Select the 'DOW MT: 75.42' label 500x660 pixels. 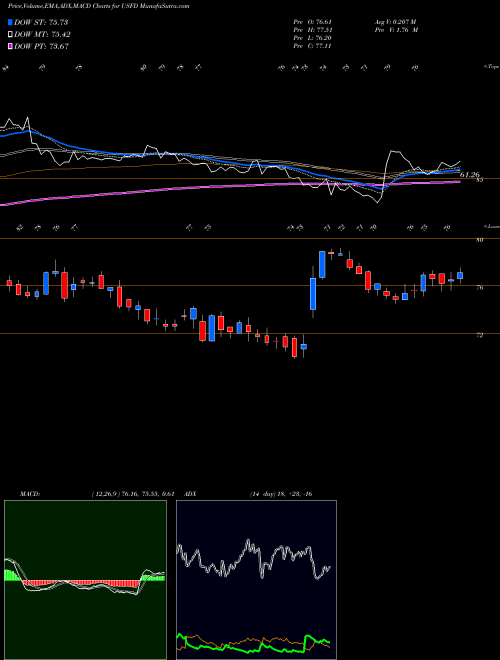coord(43,35)
